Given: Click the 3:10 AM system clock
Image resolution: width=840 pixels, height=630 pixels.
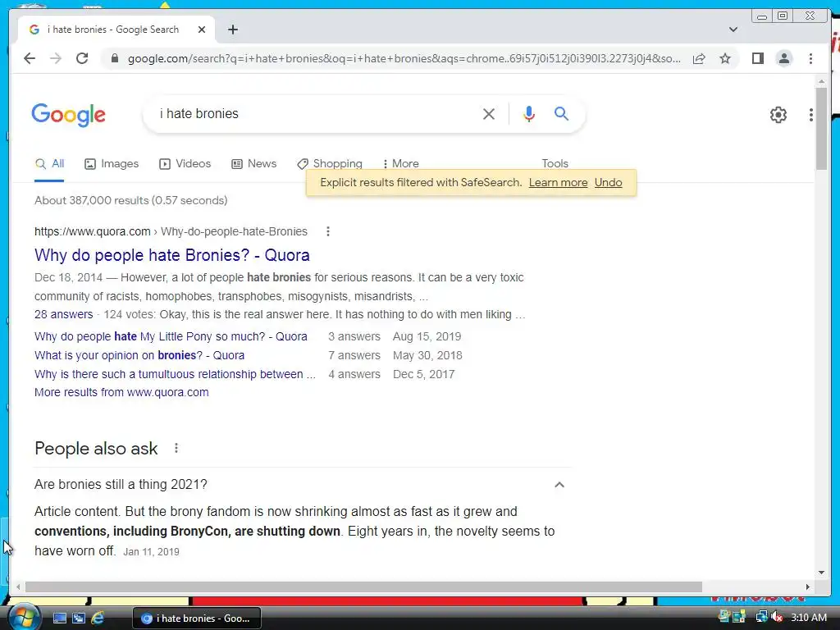Looking at the screenshot, I should pyautogui.click(x=808, y=618).
